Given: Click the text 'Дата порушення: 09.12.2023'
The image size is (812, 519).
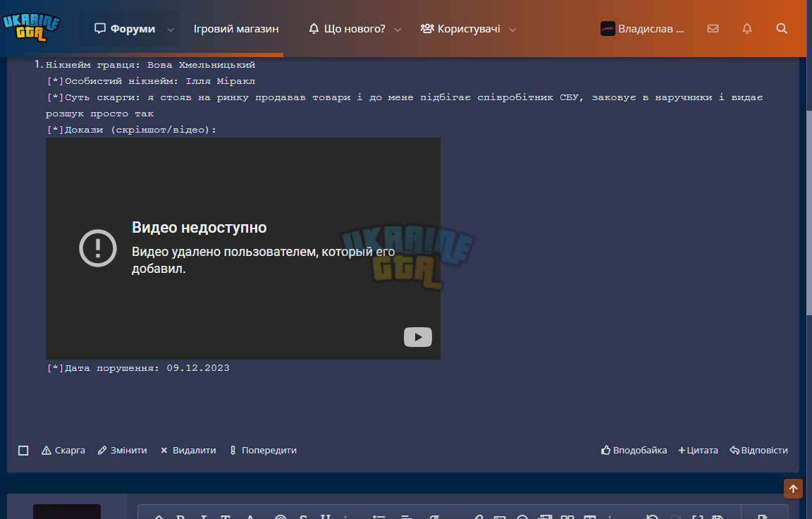Looking at the screenshot, I should click(x=147, y=368).
